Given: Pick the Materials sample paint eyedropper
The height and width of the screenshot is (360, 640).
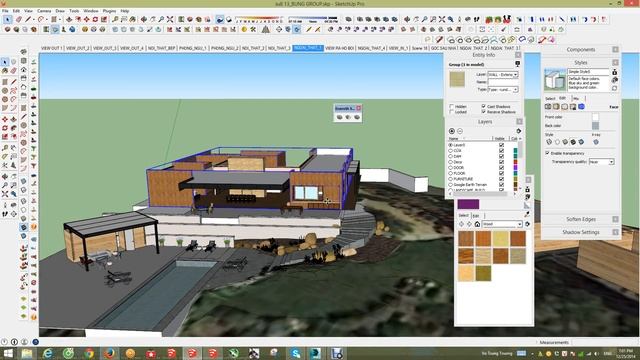Looking at the screenshot, I should click(x=527, y=214).
